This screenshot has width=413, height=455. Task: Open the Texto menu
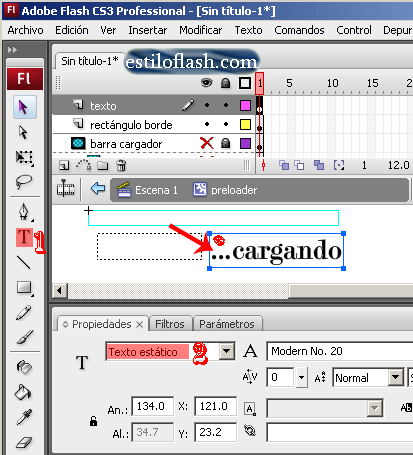[x=248, y=30]
